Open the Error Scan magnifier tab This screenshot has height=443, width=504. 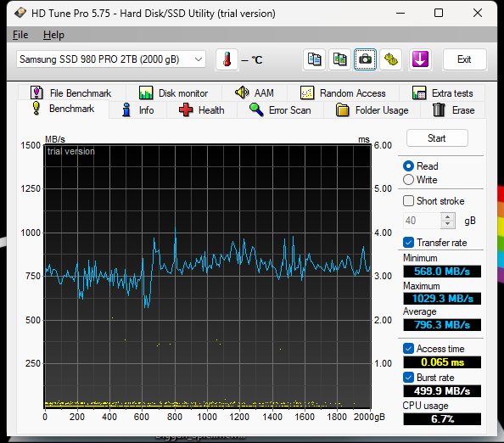click(x=280, y=110)
